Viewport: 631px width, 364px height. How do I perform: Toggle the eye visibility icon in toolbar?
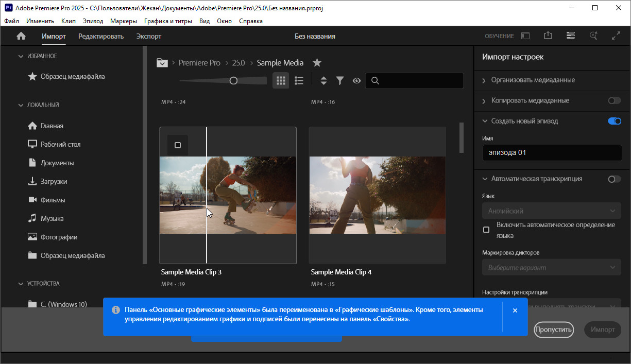tap(356, 81)
